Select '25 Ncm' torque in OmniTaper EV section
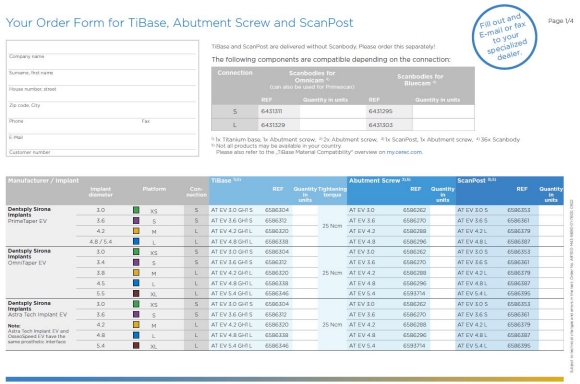This screenshot has width=580, height=384. tap(332, 273)
